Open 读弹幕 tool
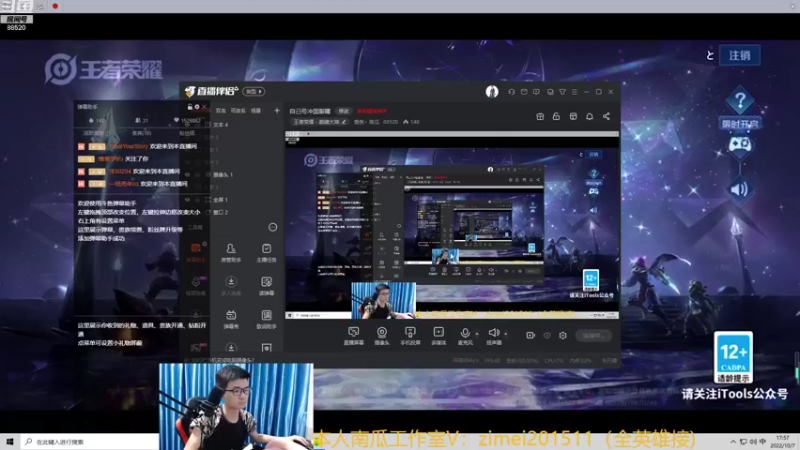Screen dimensions: 800x450 click(266, 286)
